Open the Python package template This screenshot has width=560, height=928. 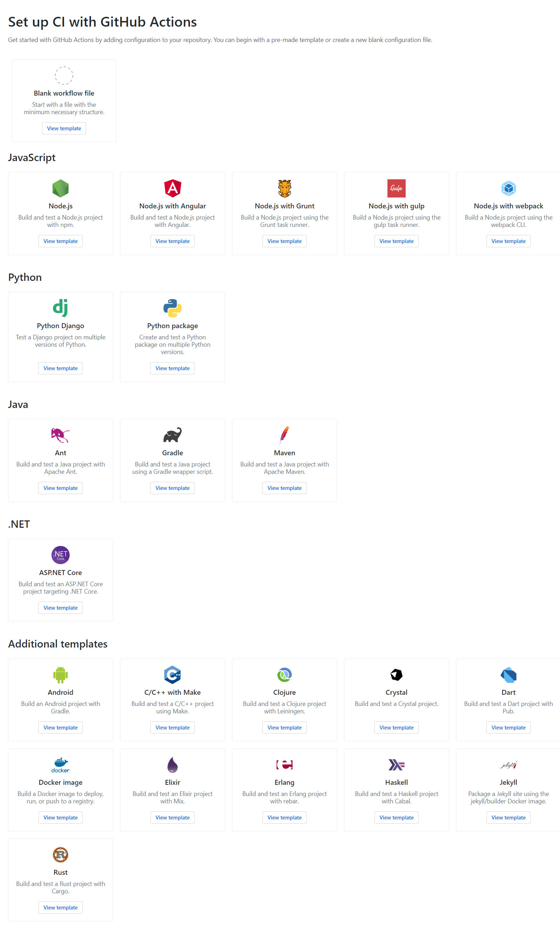pos(173,368)
